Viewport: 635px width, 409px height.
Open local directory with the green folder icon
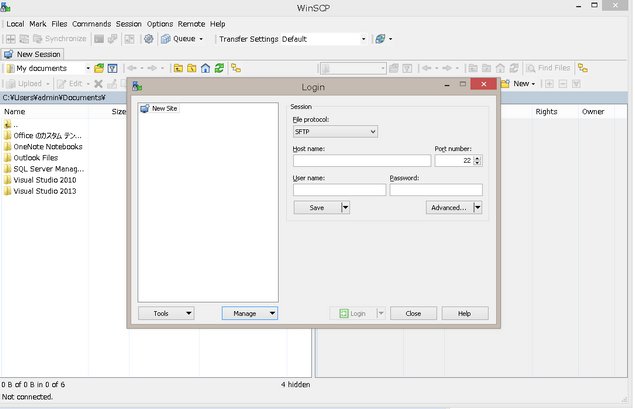(x=99, y=68)
